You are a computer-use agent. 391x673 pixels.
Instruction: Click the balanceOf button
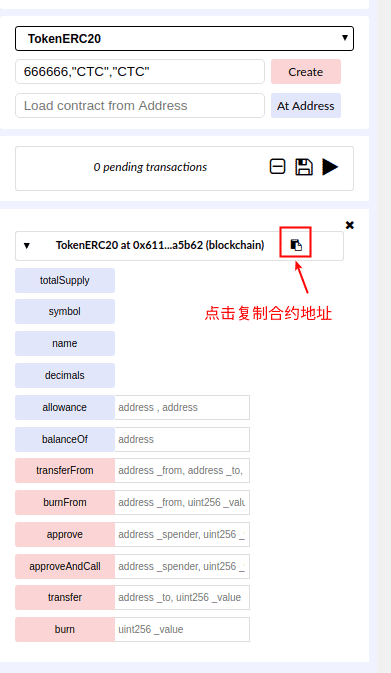coord(65,440)
